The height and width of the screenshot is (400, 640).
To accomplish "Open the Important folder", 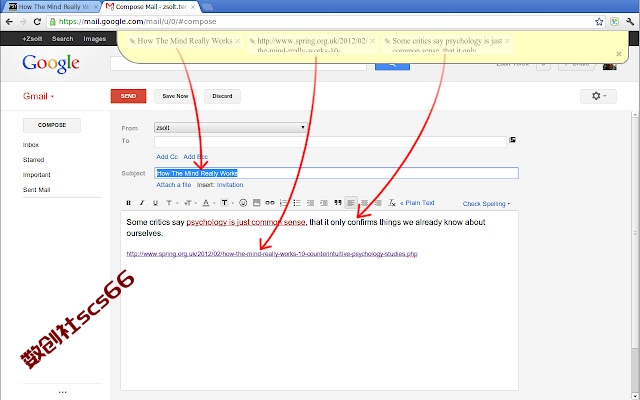I will (37, 175).
